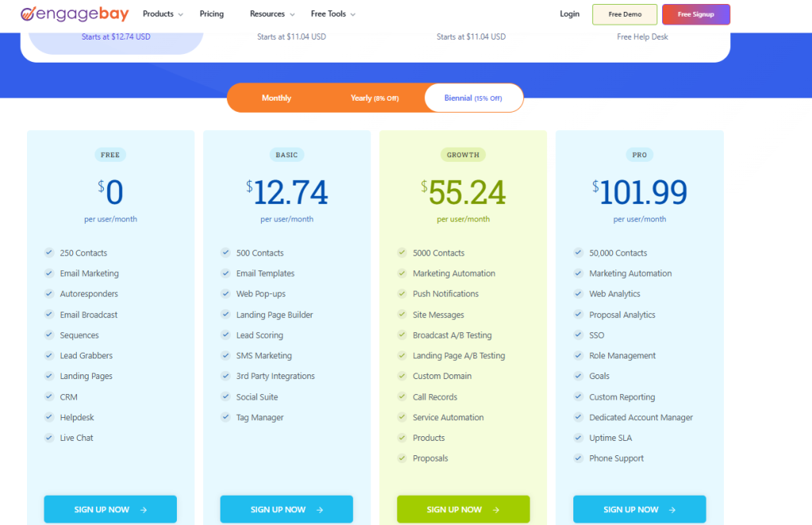This screenshot has height=525, width=812.
Task: Select the Biennial 15% off option
Action: click(x=473, y=98)
